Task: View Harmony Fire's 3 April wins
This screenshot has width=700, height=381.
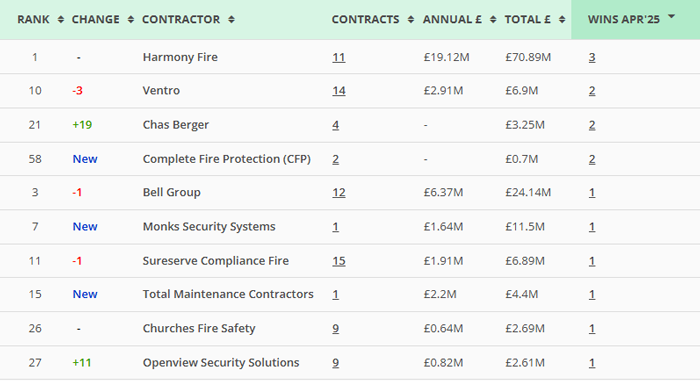Action: click(x=592, y=58)
